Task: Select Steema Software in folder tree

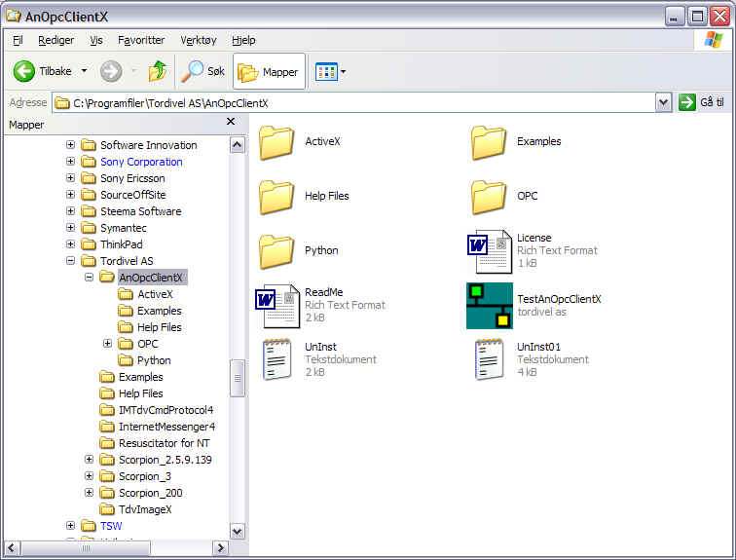Action: (x=141, y=211)
